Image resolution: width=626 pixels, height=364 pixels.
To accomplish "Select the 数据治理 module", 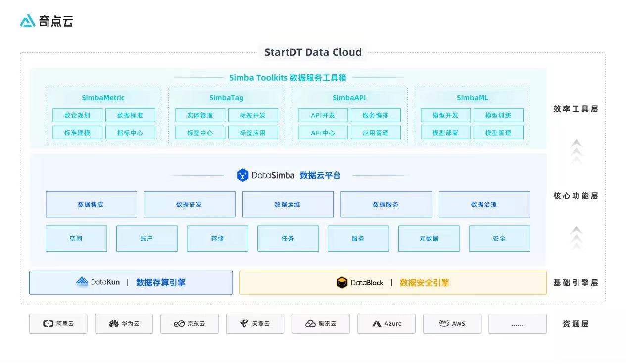I will 484,204.
